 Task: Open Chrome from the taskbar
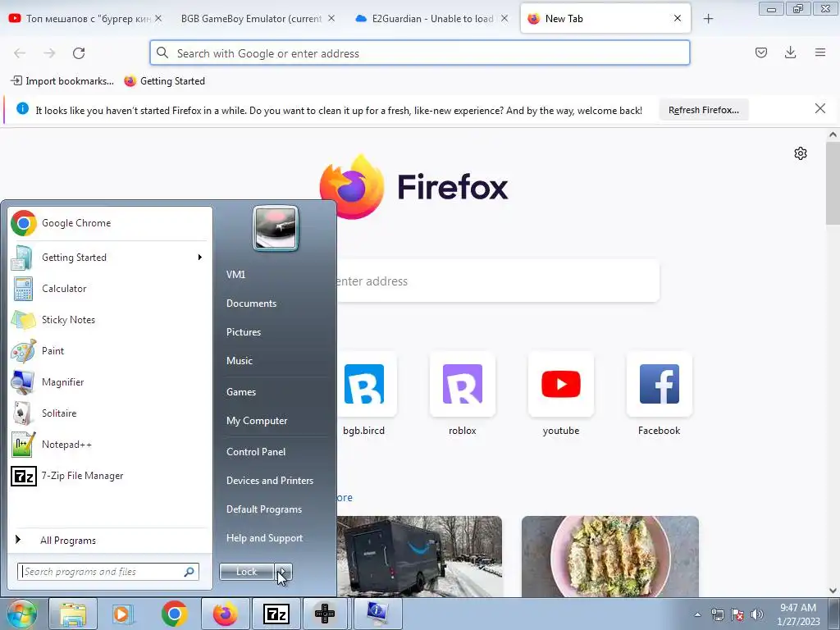point(174,614)
